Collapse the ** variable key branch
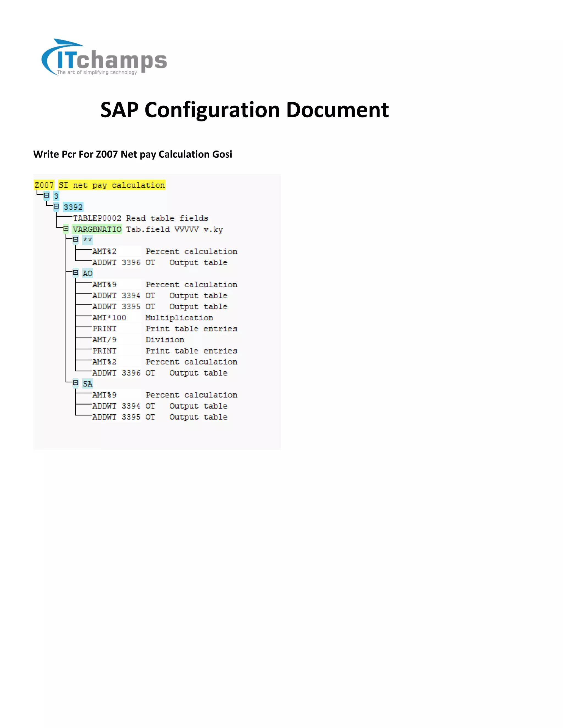The image size is (563, 728). [x=76, y=240]
